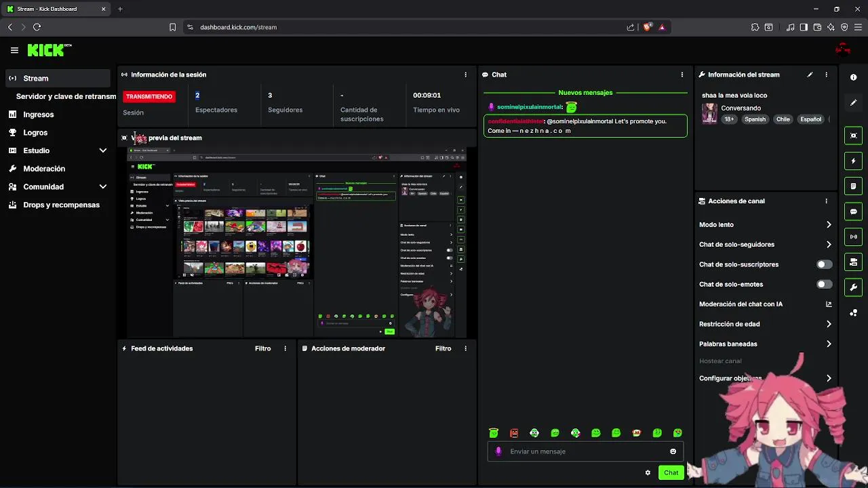868x488 pixels.
Task: Toggle Chat de solo-emotes switch
Action: 824,285
